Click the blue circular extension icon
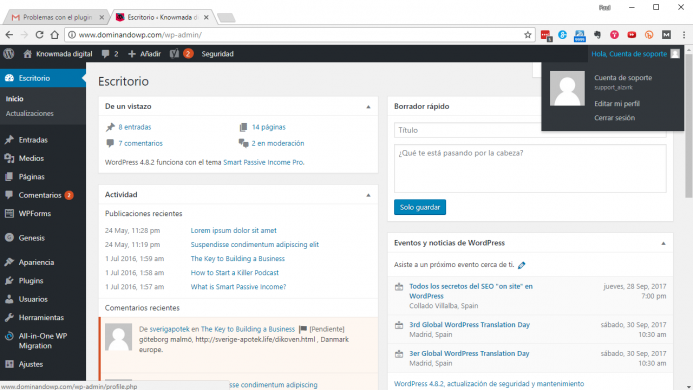Screen dimensions: 693x390 pyautogui.click(x=562, y=35)
